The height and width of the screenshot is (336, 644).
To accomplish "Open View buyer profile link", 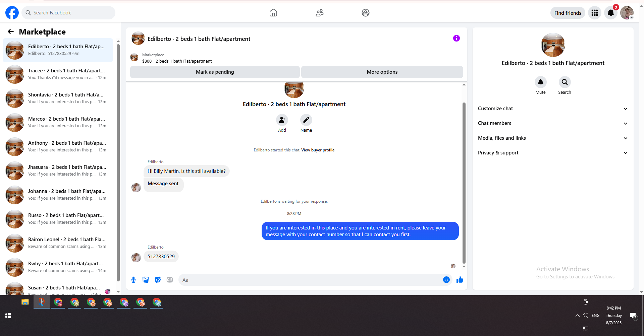I will click(x=318, y=150).
